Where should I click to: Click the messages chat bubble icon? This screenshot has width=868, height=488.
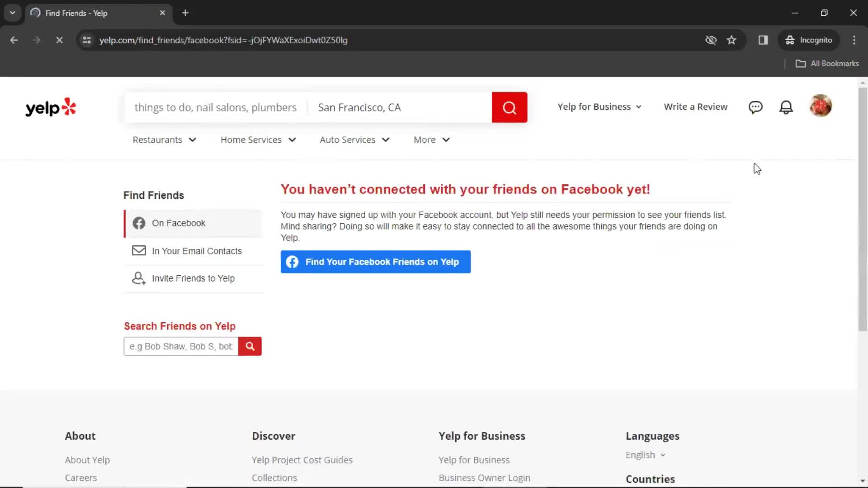[755, 107]
